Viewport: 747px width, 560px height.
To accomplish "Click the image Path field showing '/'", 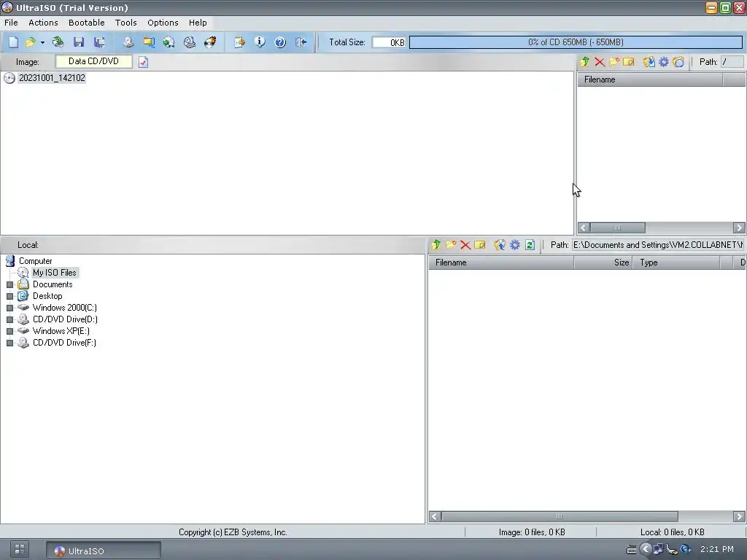I will tap(732, 62).
